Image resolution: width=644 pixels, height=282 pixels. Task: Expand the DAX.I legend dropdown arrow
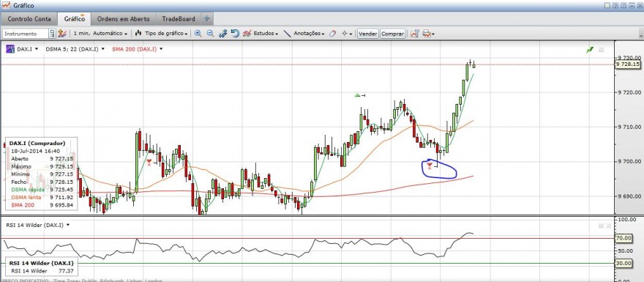[x=37, y=49]
